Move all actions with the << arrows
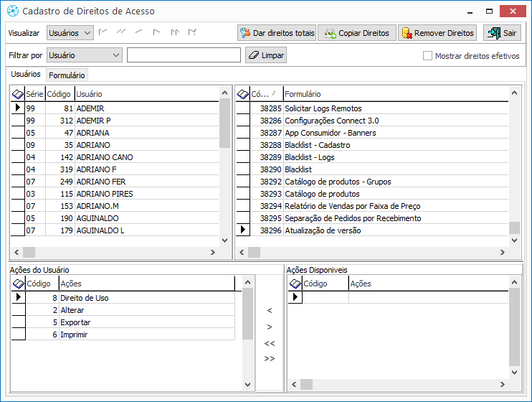532x402 pixels. [x=270, y=343]
